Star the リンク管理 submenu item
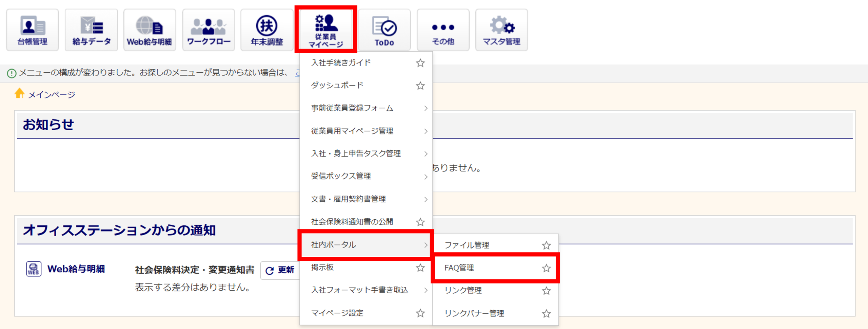The image size is (868, 329). (546, 291)
